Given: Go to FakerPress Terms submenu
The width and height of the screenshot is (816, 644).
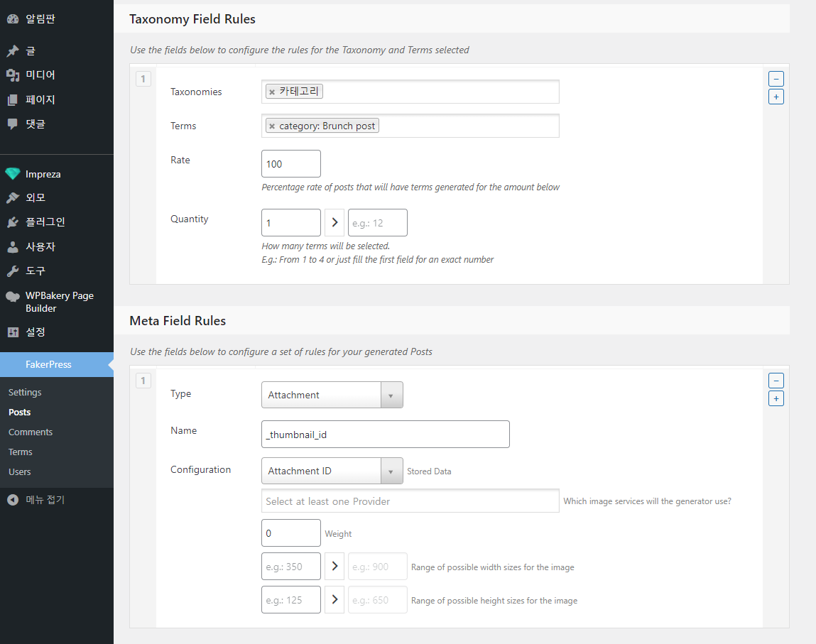Looking at the screenshot, I should coord(21,452).
